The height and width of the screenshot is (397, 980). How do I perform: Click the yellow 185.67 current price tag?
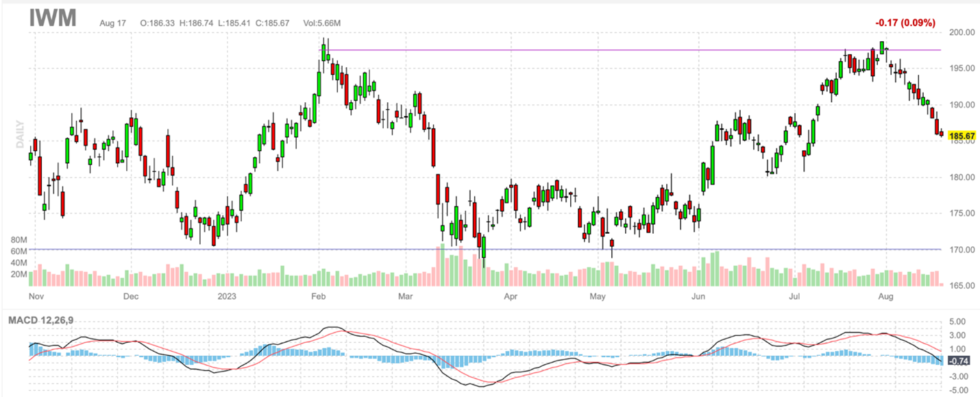click(961, 136)
